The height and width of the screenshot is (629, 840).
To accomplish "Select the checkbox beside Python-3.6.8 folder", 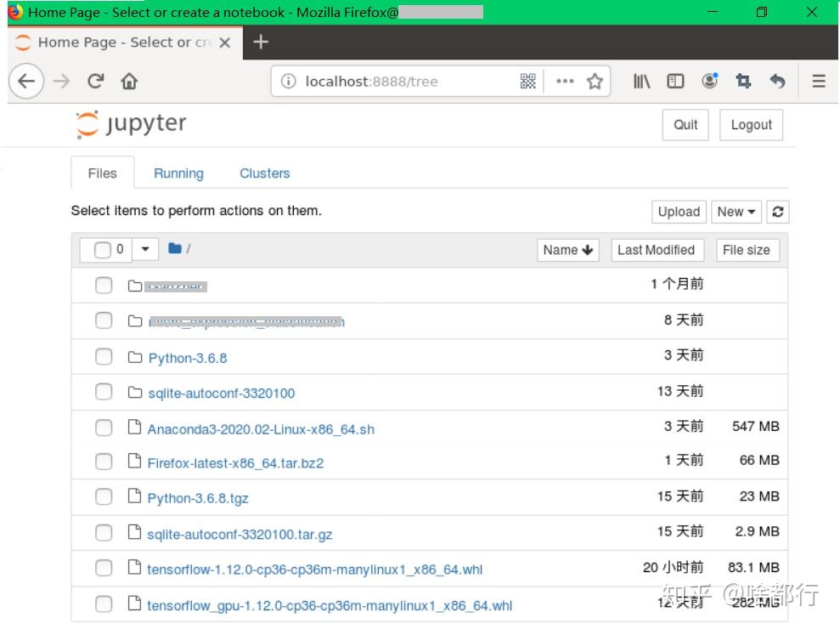I will (x=104, y=356).
